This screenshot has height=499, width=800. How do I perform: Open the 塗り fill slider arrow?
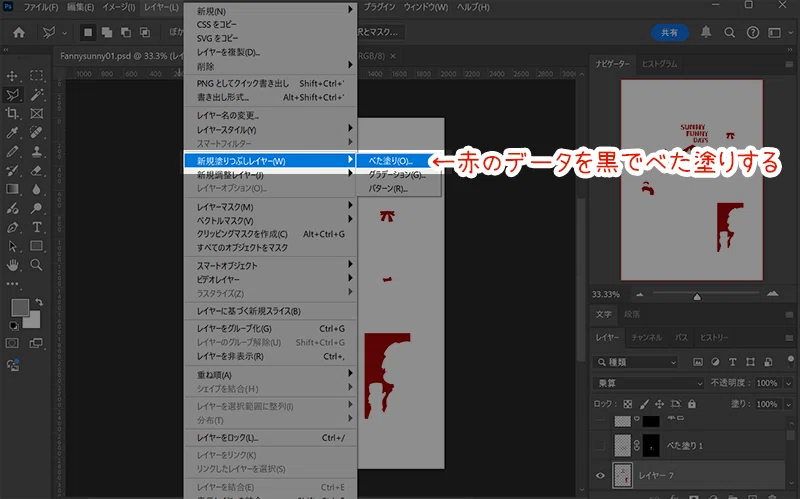[x=788, y=404]
